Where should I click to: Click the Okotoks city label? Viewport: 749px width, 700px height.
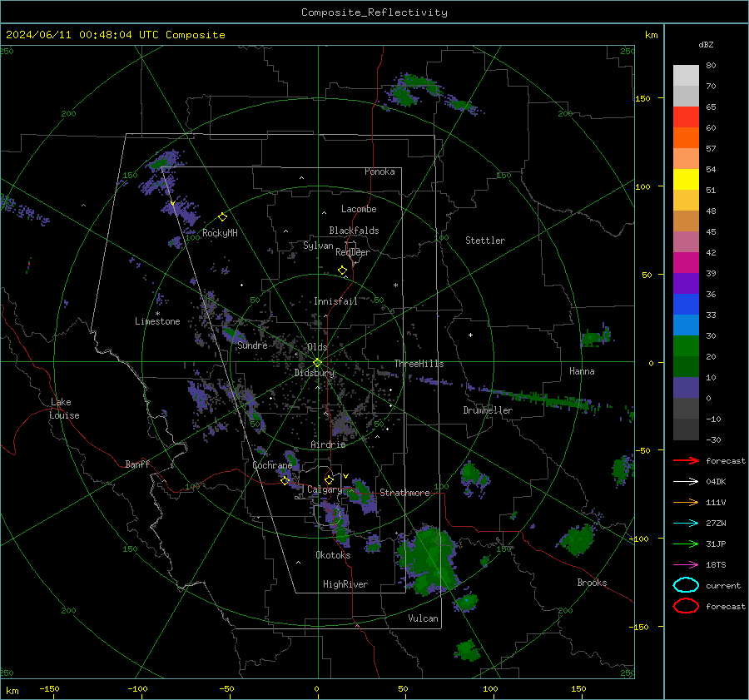point(333,555)
